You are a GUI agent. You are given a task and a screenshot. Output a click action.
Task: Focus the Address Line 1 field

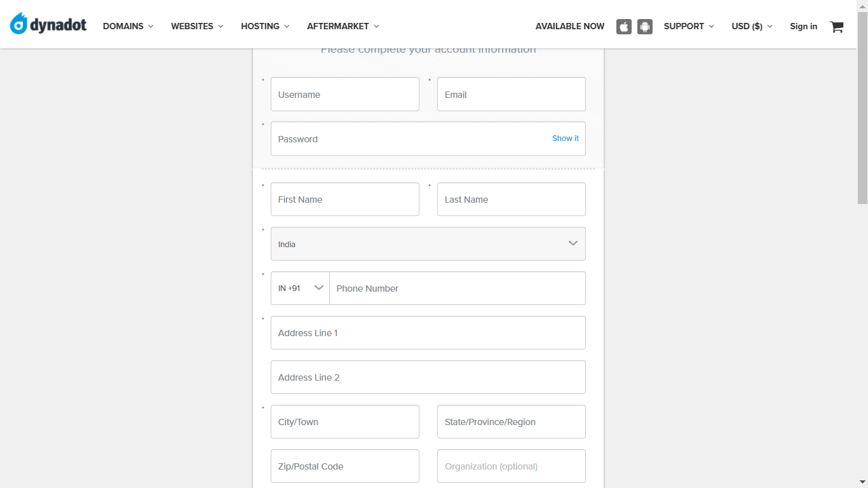(428, 333)
